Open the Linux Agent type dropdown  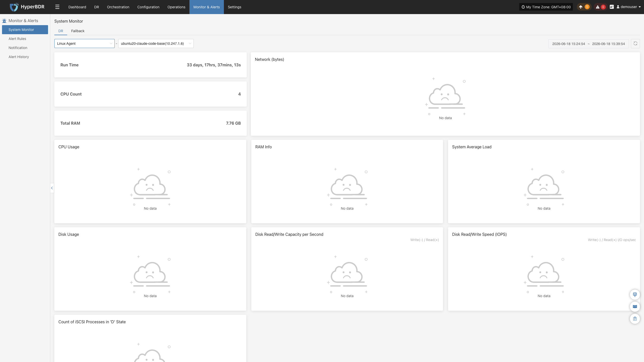(x=85, y=43)
